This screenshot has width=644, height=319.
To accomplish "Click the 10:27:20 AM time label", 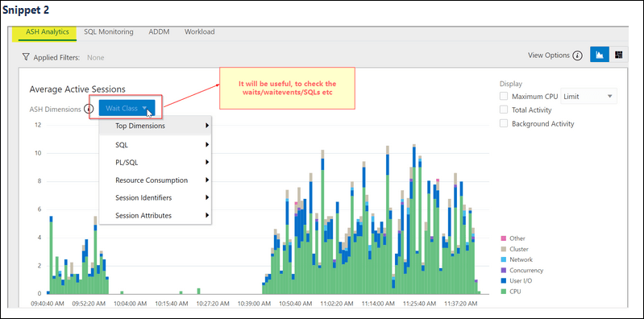I will point(213,304).
